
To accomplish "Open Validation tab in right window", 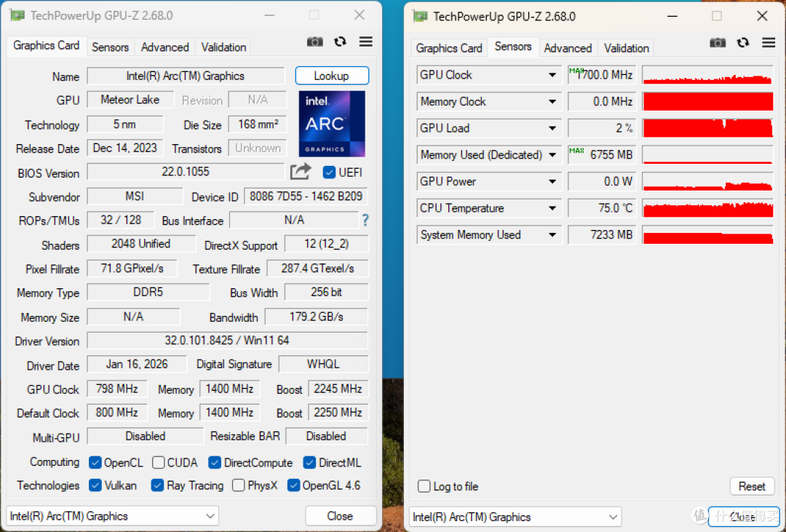I will 627,48.
